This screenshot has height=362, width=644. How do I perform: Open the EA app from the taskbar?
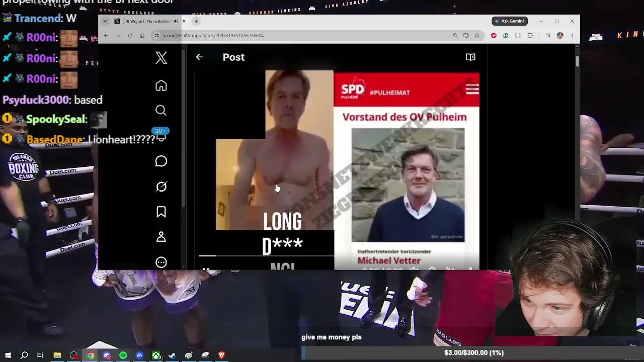[x=139, y=355]
